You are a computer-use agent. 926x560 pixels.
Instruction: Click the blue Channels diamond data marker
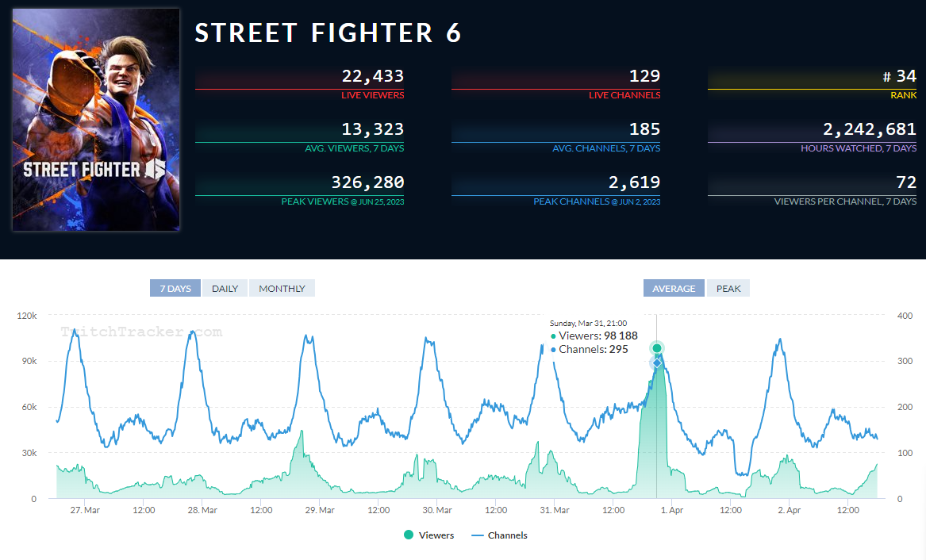(x=657, y=363)
